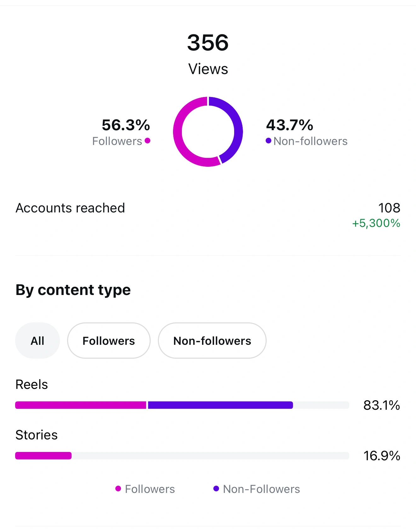Switch to the Followers filter chip
This screenshot has width=416, height=532.
(x=109, y=341)
